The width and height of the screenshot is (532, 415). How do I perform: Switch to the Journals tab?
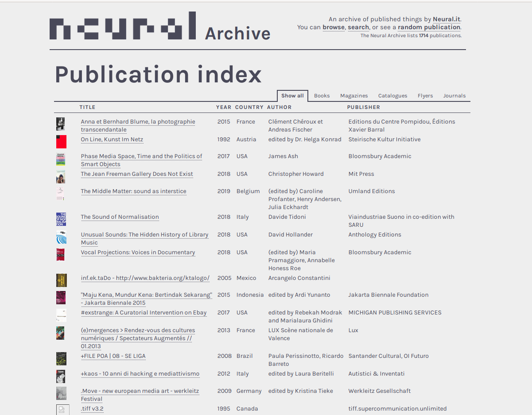click(454, 96)
